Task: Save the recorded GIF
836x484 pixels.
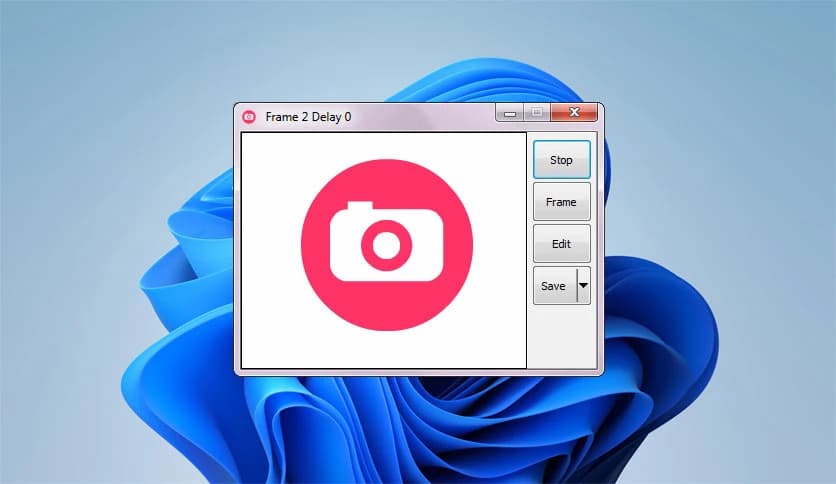Action: click(554, 286)
